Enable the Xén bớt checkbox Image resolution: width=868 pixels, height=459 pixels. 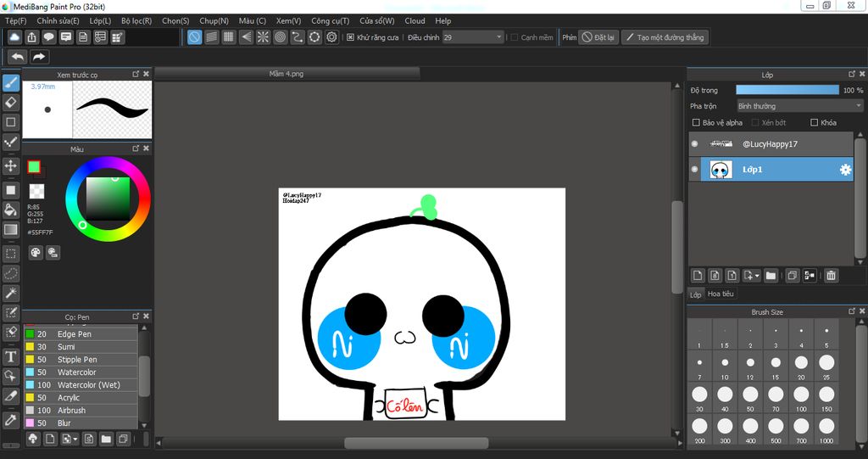(x=755, y=122)
